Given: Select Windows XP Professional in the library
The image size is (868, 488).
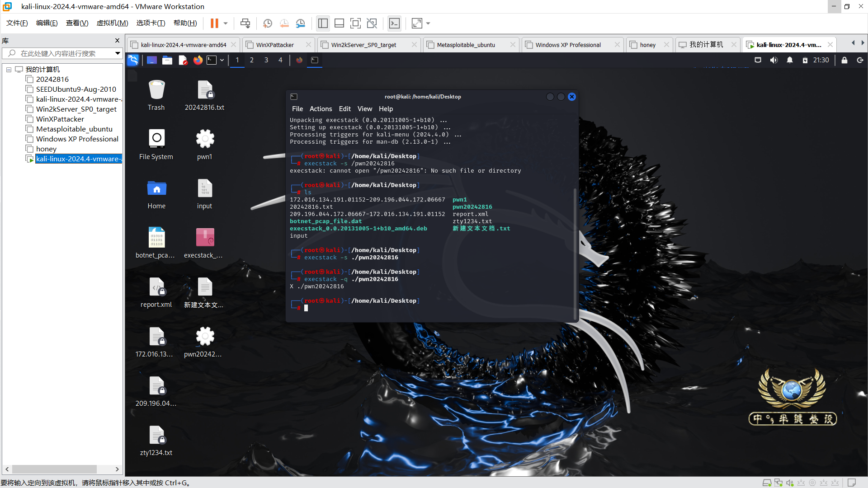Looking at the screenshot, I should [x=77, y=139].
